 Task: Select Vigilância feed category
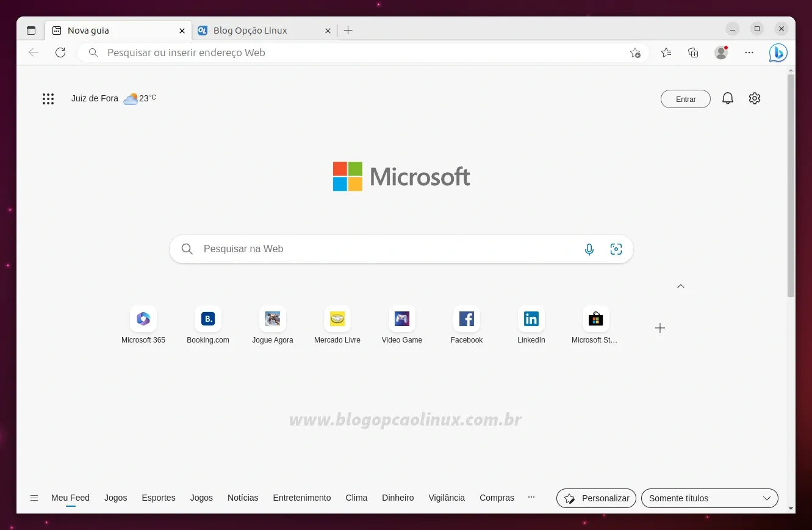[x=447, y=498]
